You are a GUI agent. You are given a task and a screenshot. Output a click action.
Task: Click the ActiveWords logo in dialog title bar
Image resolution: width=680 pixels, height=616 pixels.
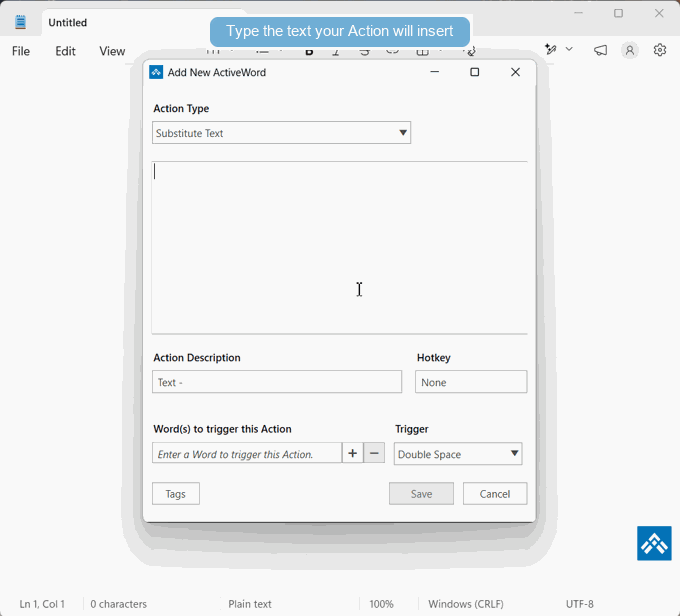(156, 72)
